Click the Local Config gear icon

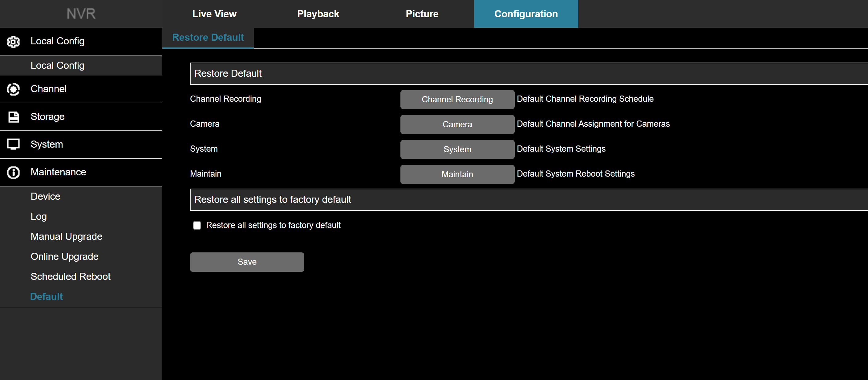tap(14, 42)
